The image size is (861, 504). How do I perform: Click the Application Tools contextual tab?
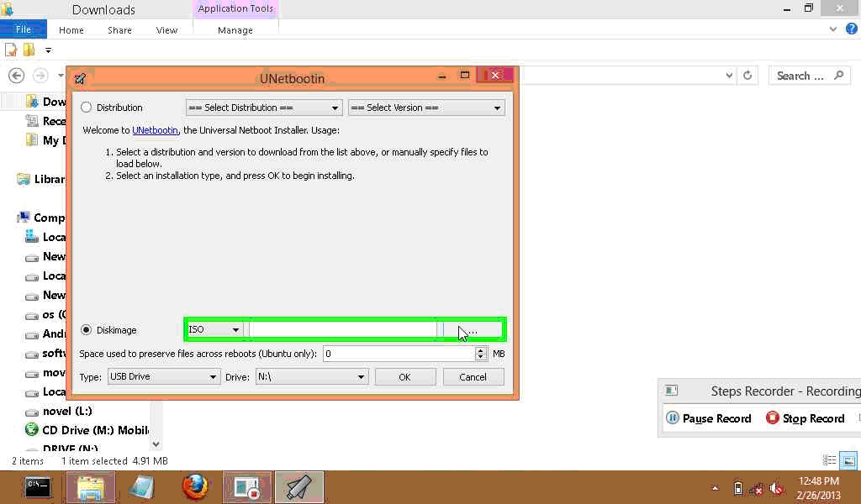[235, 8]
